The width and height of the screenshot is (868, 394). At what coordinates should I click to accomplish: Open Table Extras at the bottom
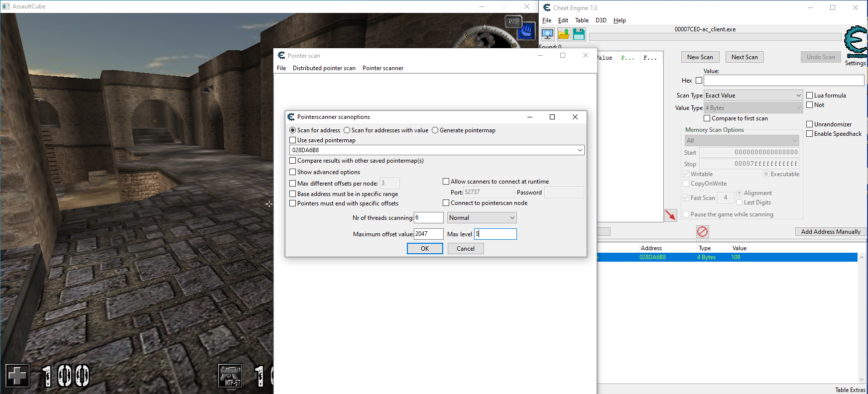(x=850, y=390)
